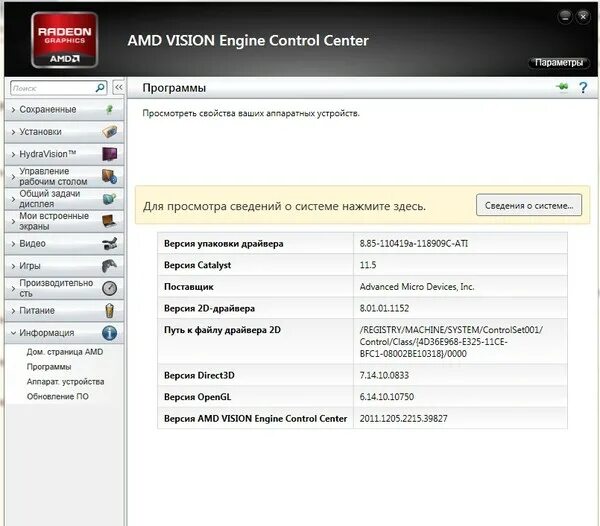Select value 2011.1205.2215.39827
The image size is (600, 526).
pyautogui.click(x=403, y=419)
